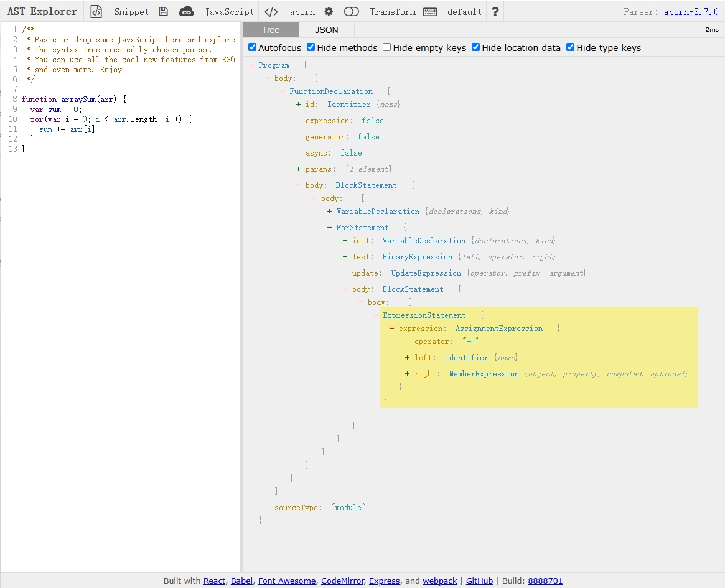Enable the Hide empty keys checkbox
The height and width of the screenshot is (588, 725).
pyautogui.click(x=387, y=47)
